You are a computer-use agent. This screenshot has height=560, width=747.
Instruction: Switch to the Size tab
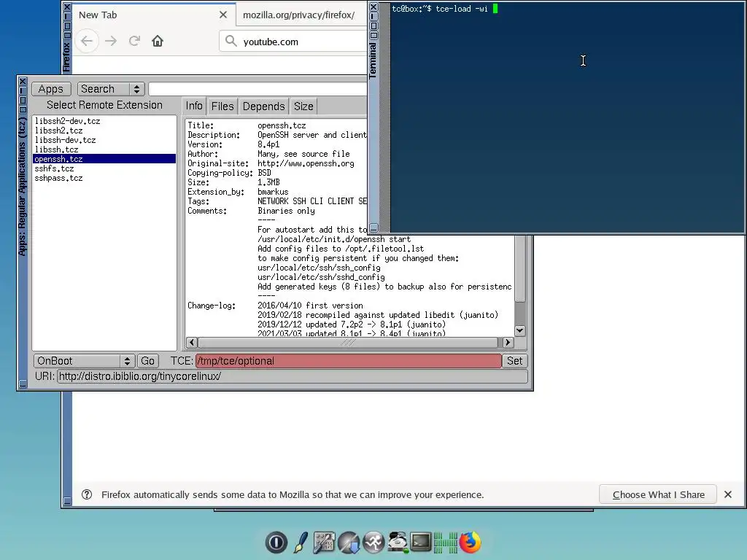[303, 106]
